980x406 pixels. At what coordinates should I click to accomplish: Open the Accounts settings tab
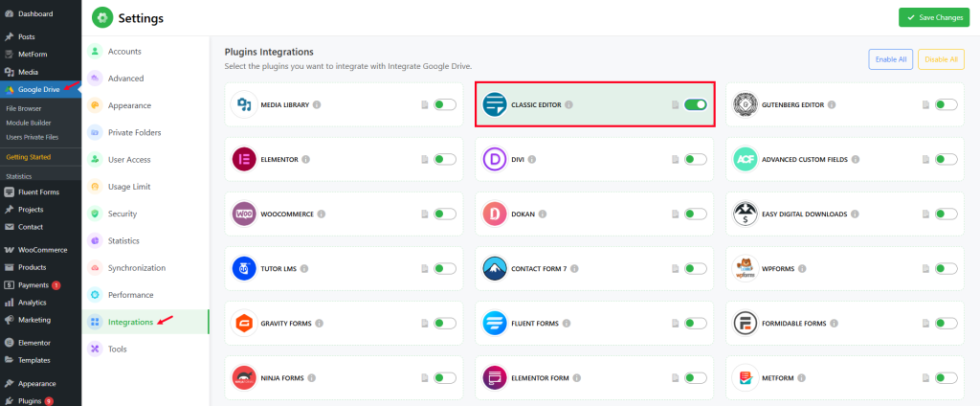[145, 52]
